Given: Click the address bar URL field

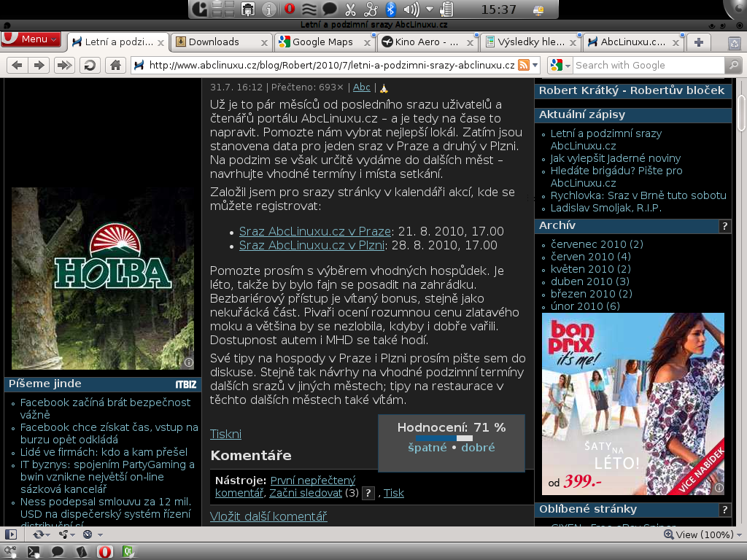Looking at the screenshot, I should (x=332, y=65).
